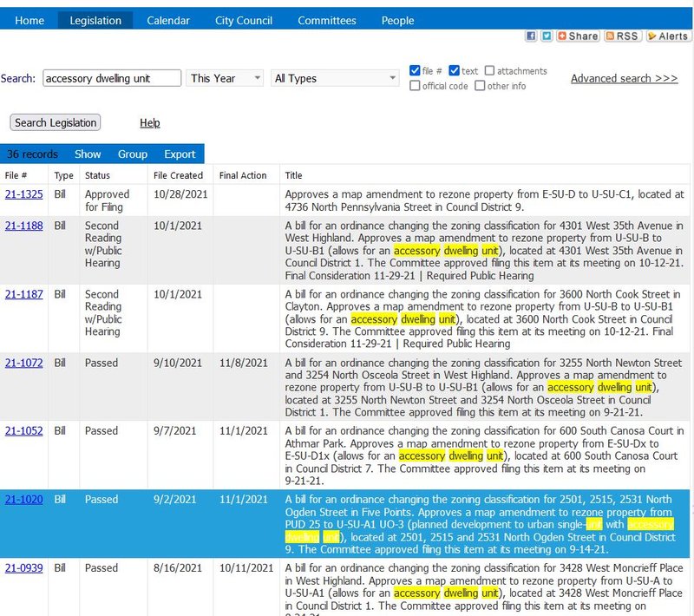Open the Group menu in the results bar
Screen dimensions: 694x616
coord(133,154)
